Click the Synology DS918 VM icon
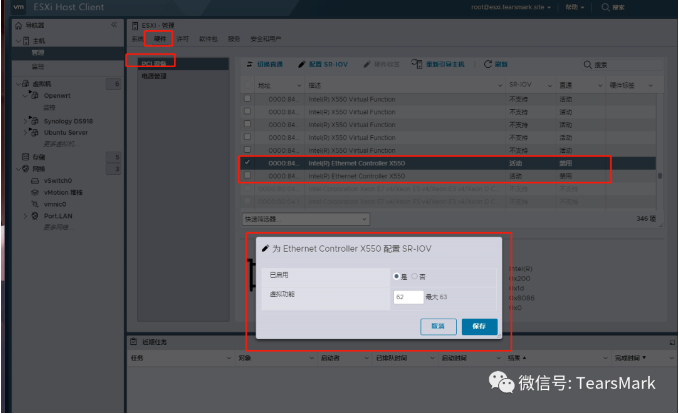The height and width of the screenshot is (414, 679). pos(34,120)
